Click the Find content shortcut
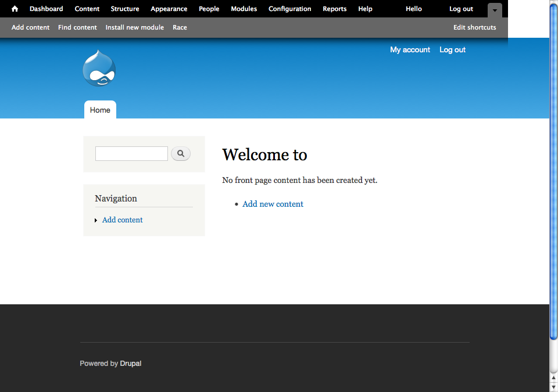The image size is (558, 392). pyautogui.click(x=77, y=27)
